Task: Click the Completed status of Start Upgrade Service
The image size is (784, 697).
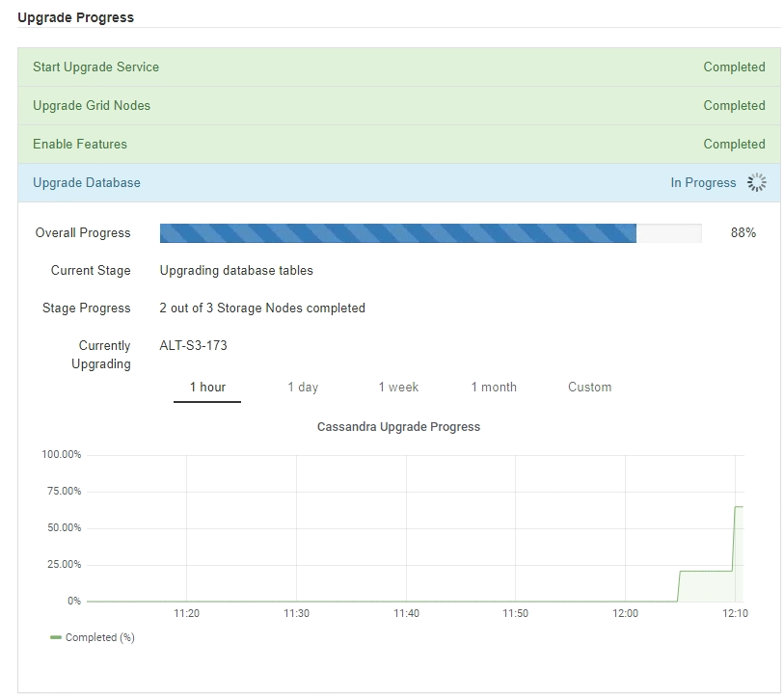Action: [734, 67]
